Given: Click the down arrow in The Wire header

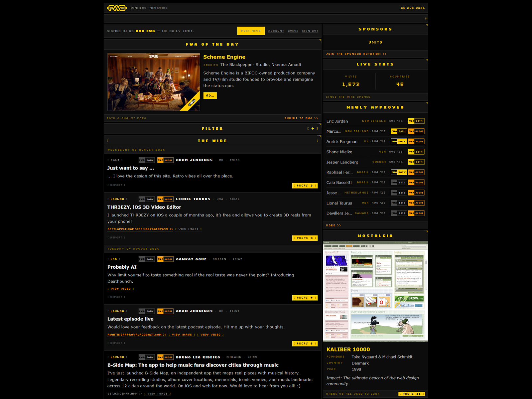Looking at the screenshot, I should pos(318,141).
